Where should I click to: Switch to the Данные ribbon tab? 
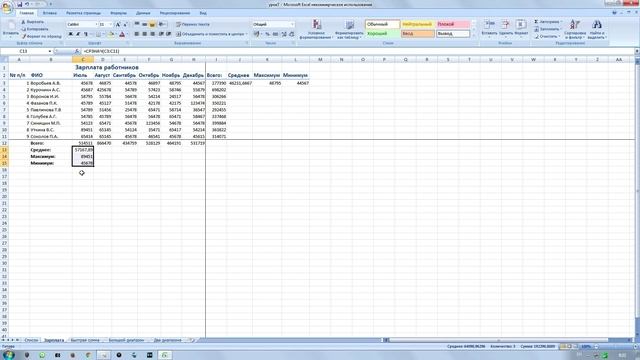click(x=143, y=13)
